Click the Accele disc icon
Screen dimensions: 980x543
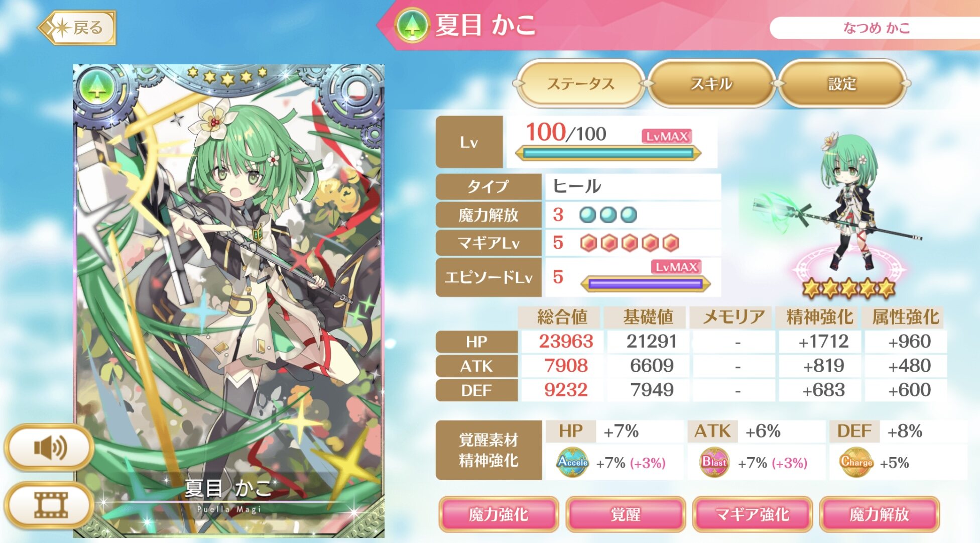point(573,462)
